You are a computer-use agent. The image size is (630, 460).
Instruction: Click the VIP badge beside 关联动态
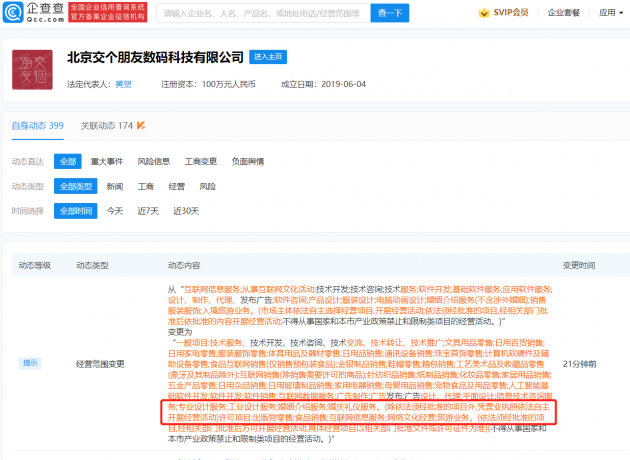(x=141, y=126)
